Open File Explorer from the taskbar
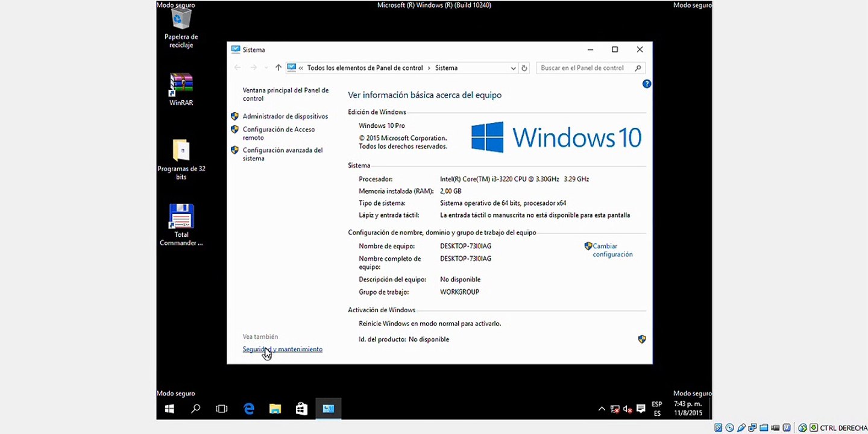The width and height of the screenshot is (868, 434). pos(275,409)
